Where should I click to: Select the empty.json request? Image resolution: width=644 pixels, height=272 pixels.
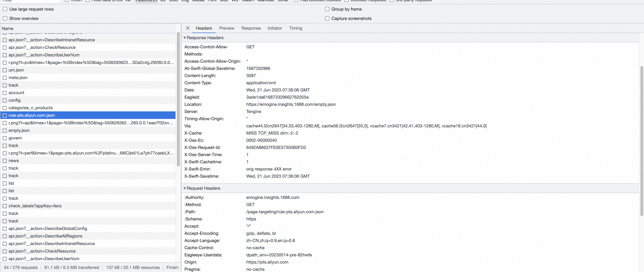point(19,130)
